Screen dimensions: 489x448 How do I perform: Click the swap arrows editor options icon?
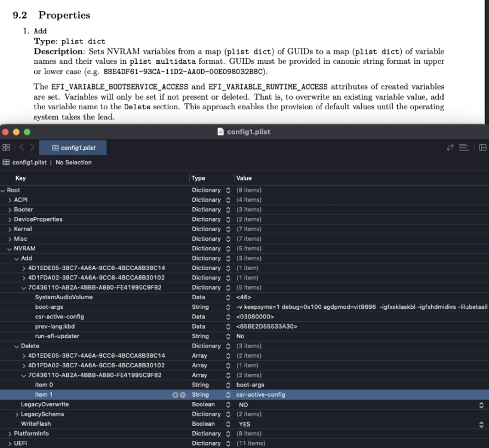[x=450, y=148]
